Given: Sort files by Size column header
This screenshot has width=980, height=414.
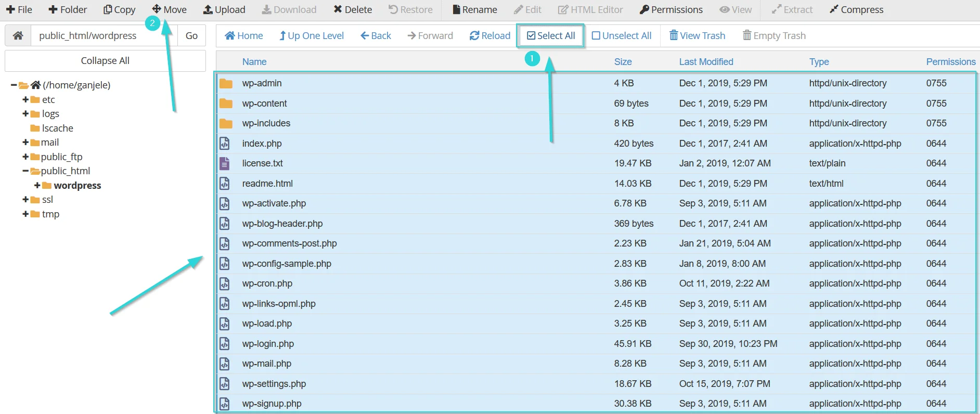Looking at the screenshot, I should (x=623, y=62).
